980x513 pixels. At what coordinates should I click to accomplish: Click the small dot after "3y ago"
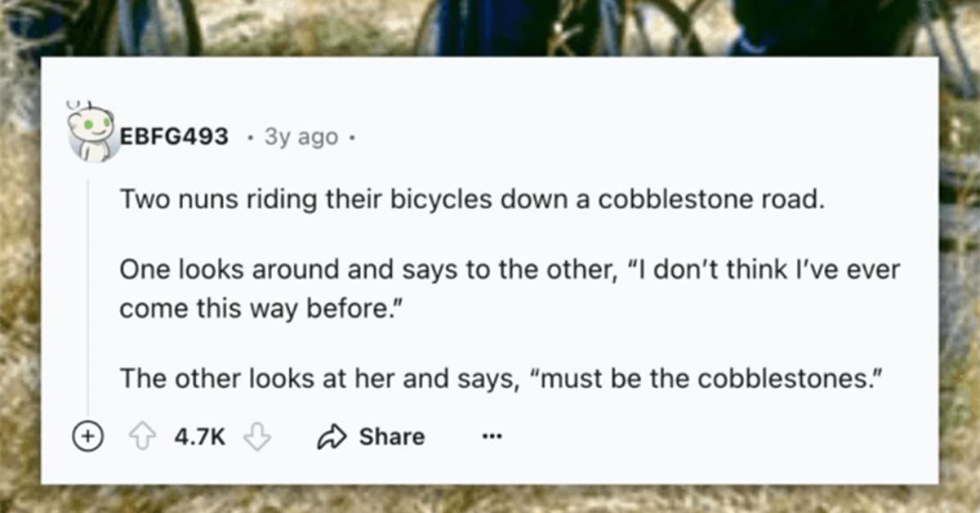tap(350, 137)
